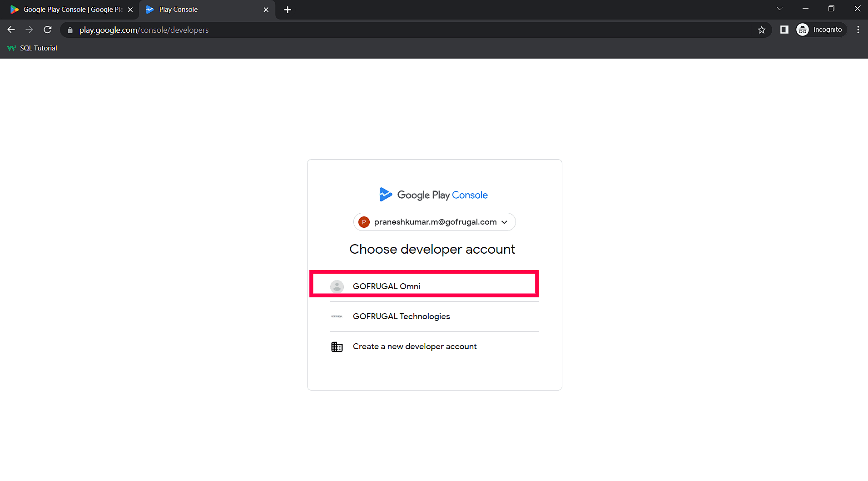
Task: Open the tab search chevron
Action: pos(779,9)
